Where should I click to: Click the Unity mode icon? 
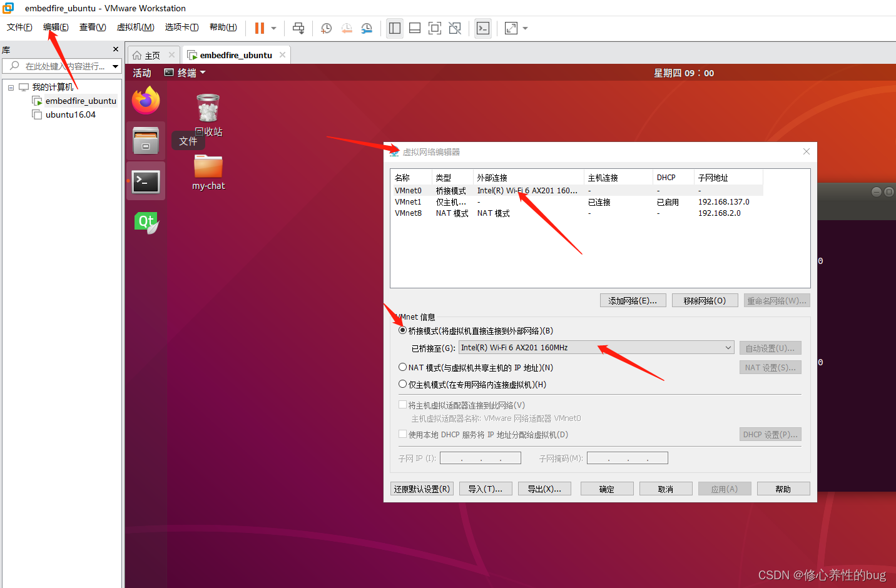coord(455,28)
